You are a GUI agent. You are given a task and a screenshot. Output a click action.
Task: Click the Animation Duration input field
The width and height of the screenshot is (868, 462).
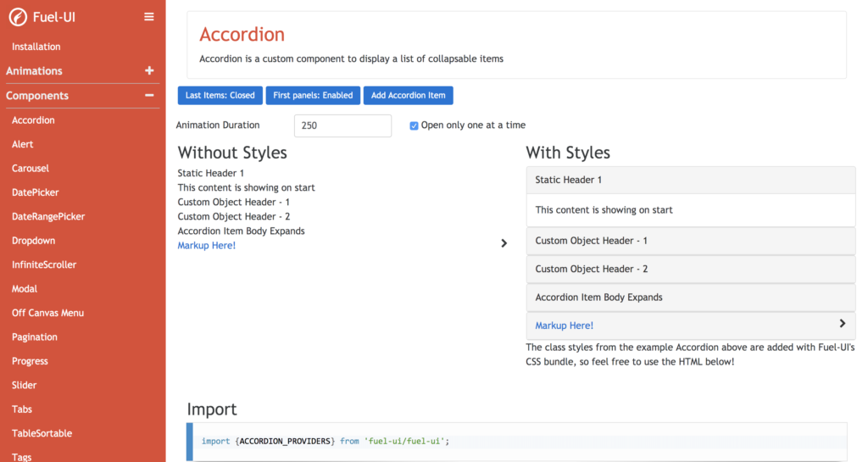342,125
